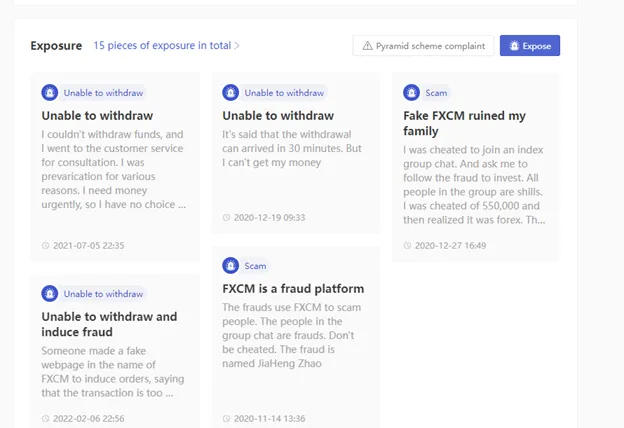The width and height of the screenshot is (624, 428).
Task: Select Unable to withdraw tag on 2020-12-19 card
Action: point(284,93)
